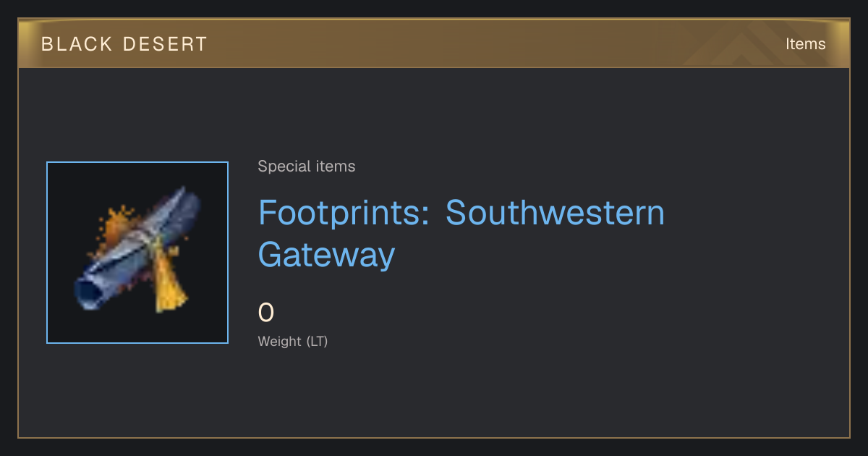
Task: Click the Weight (LT) label
Action: (x=293, y=341)
